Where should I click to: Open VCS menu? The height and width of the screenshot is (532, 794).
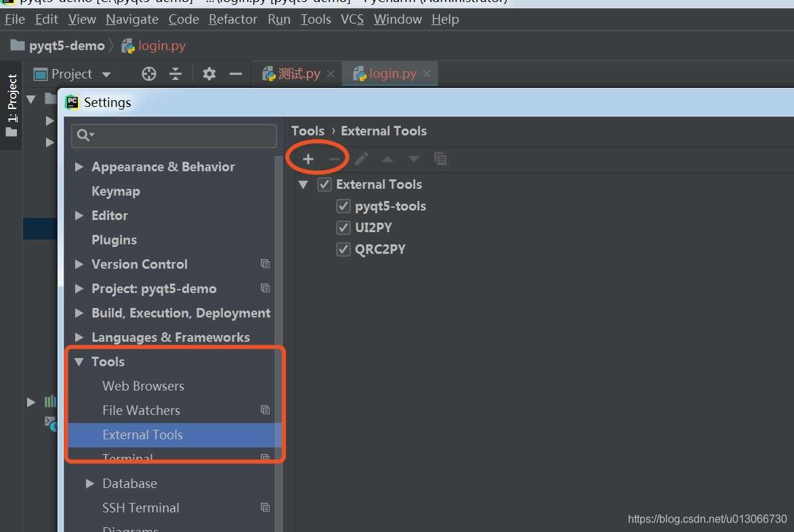pyautogui.click(x=352, y=19)
